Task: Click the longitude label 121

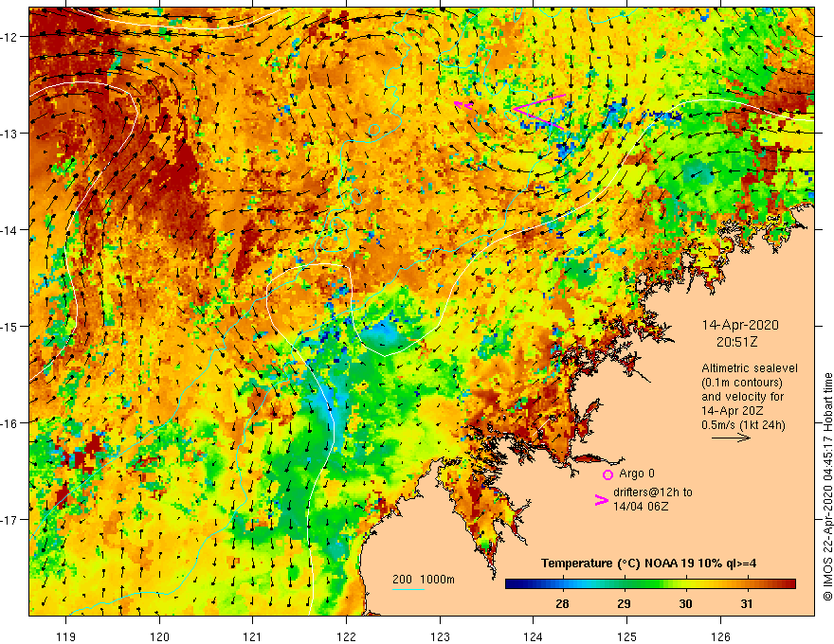Action: click(253, 636)
